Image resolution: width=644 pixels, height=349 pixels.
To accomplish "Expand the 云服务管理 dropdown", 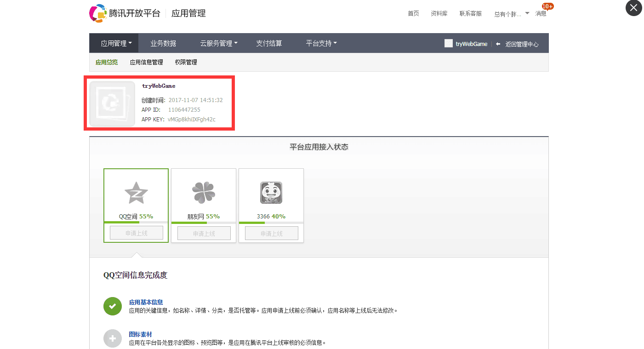I will pyautogui.click(x=219, y=43).
